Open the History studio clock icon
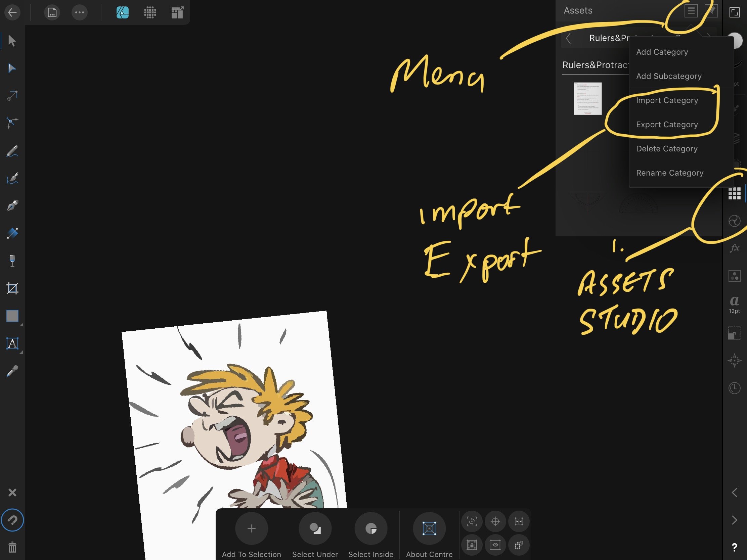The width and height of the screenshot is (747, 560). pyautogui.click(x=734, y=388)
